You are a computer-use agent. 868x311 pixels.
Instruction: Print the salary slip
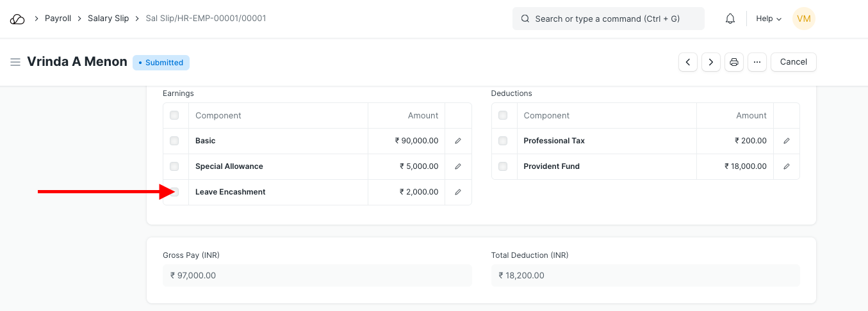734,62
